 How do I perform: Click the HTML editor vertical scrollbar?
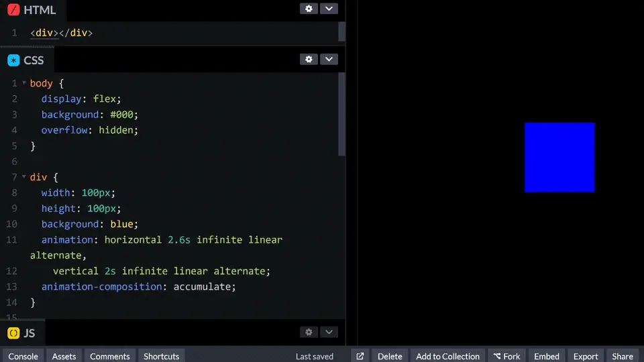(x=341, y=32)
